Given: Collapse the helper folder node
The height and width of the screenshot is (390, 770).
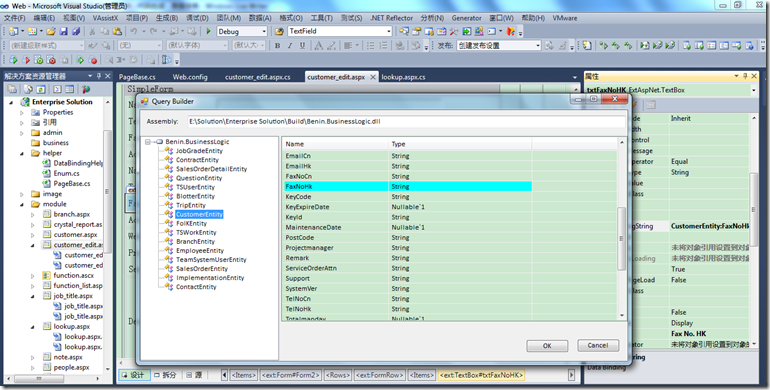Looking at the screenshot, I should point(22,153).
